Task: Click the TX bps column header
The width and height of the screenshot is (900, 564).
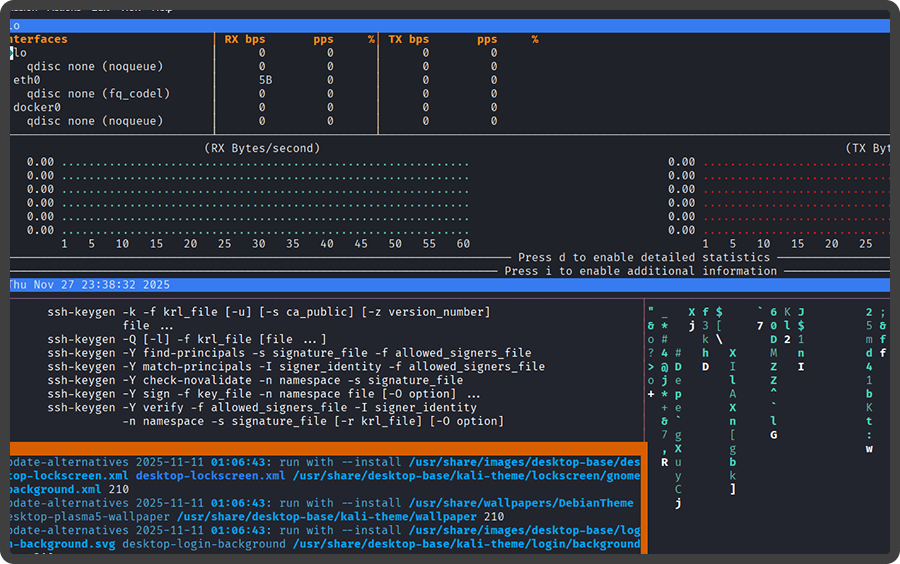Action: click(x=407, y=39)
